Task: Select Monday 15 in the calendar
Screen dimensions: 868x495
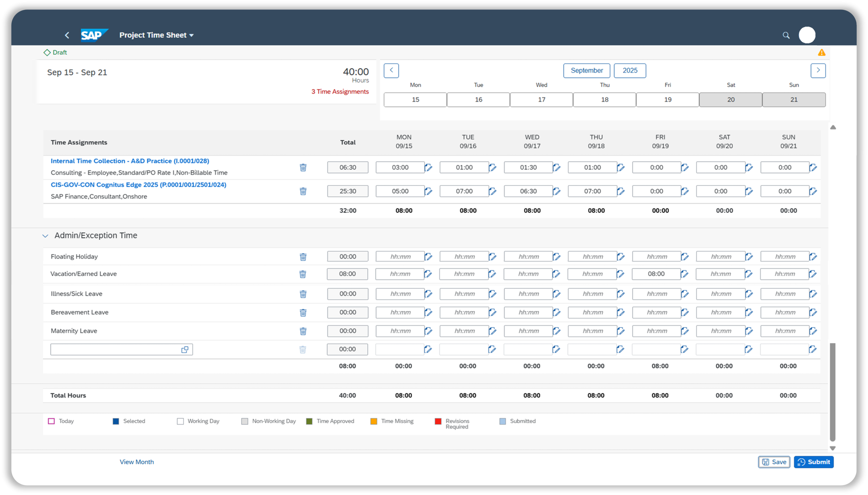Action: click(415, 100)
